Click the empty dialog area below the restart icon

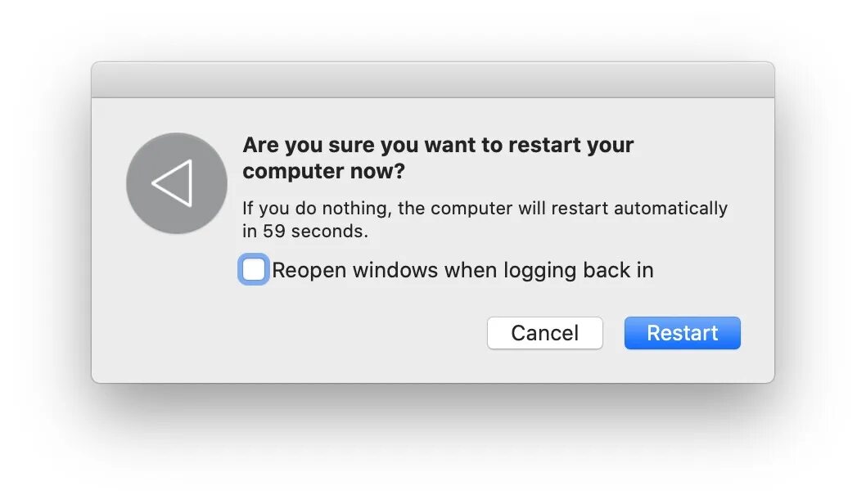[176, 311]
